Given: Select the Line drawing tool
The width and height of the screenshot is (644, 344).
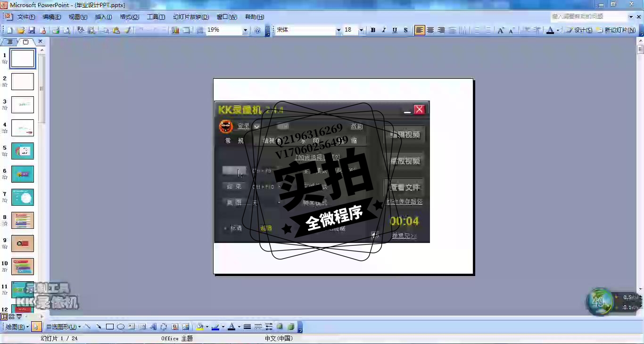Looking at the screenshot, I should click(88, 327).
